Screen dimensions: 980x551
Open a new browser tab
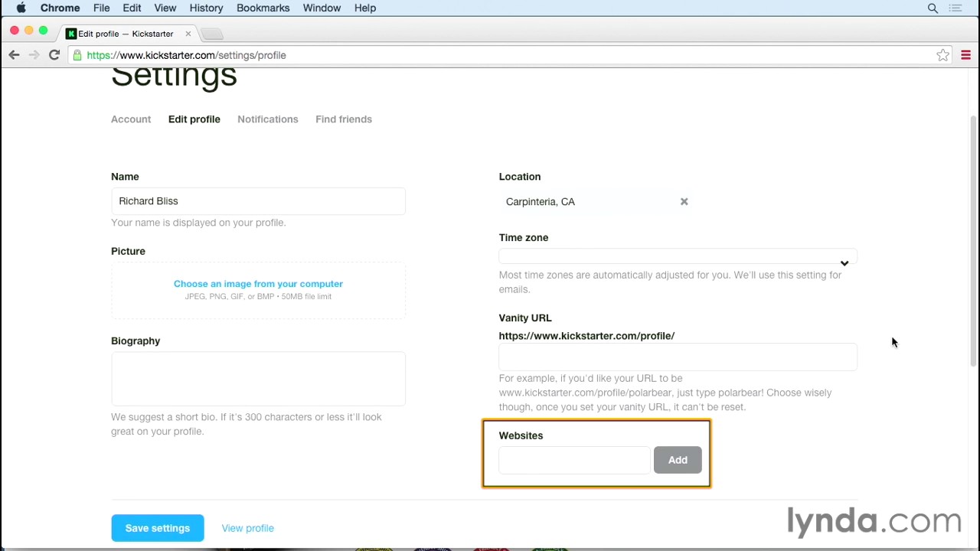212,34
